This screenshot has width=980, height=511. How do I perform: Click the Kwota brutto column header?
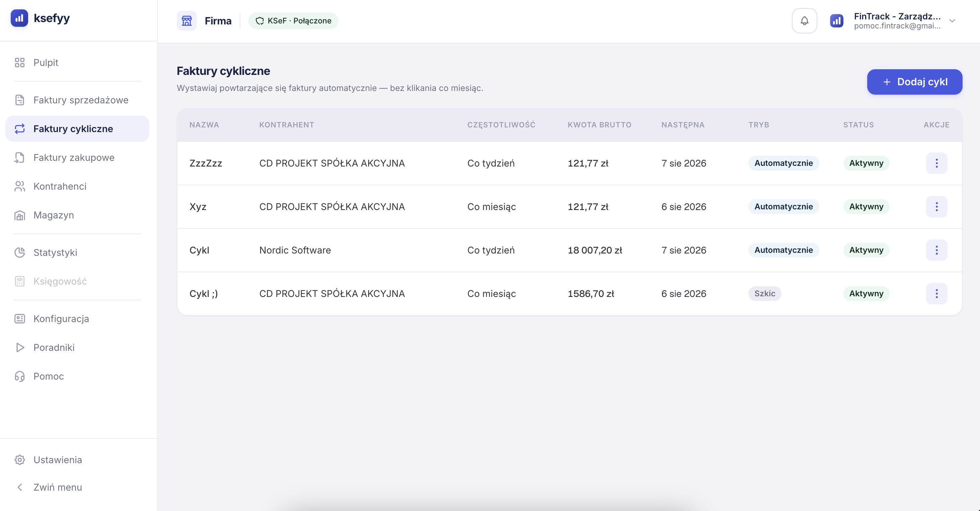click(599, 125)
